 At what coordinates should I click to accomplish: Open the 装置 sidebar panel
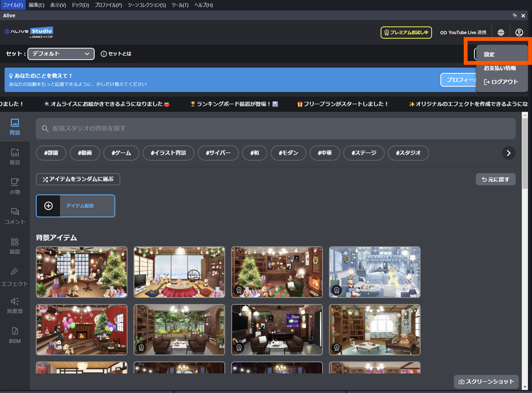[x=15, y=246]
